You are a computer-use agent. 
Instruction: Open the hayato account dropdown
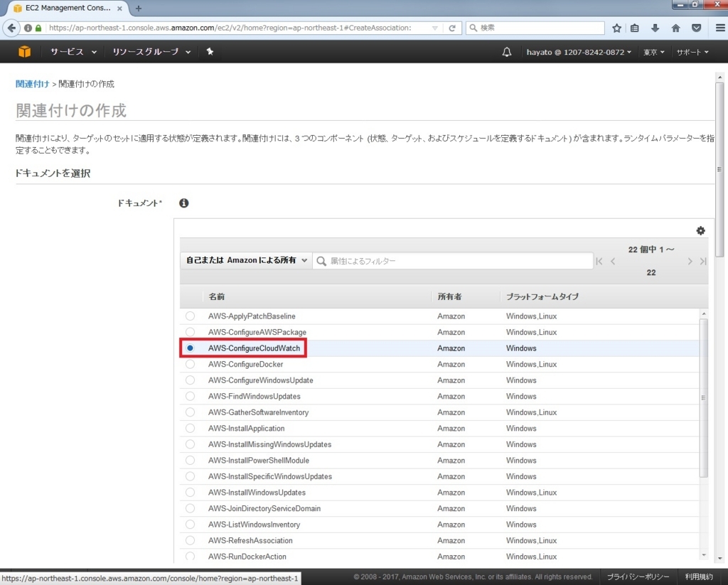(579, 52)
